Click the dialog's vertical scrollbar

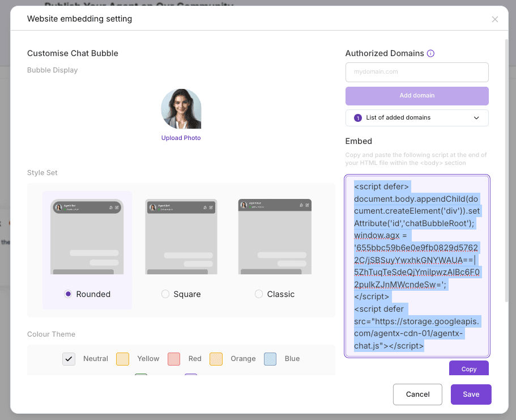pyautogui.click(x=506, y=171)
